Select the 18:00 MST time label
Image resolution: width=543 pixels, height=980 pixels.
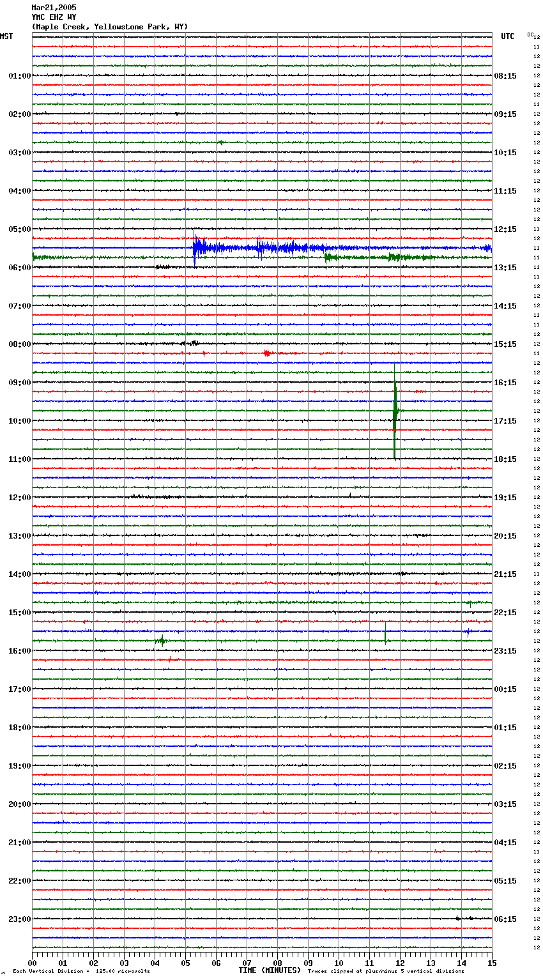click(x=20, y=728)
